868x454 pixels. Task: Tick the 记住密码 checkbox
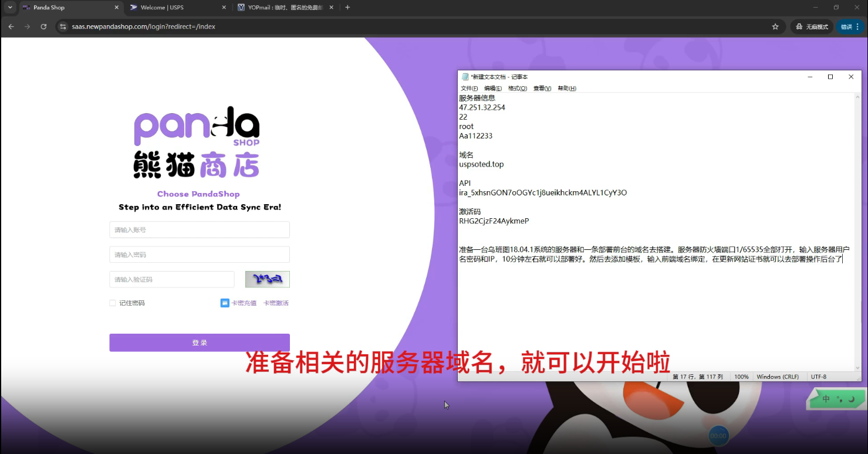[x=113, y=303]
